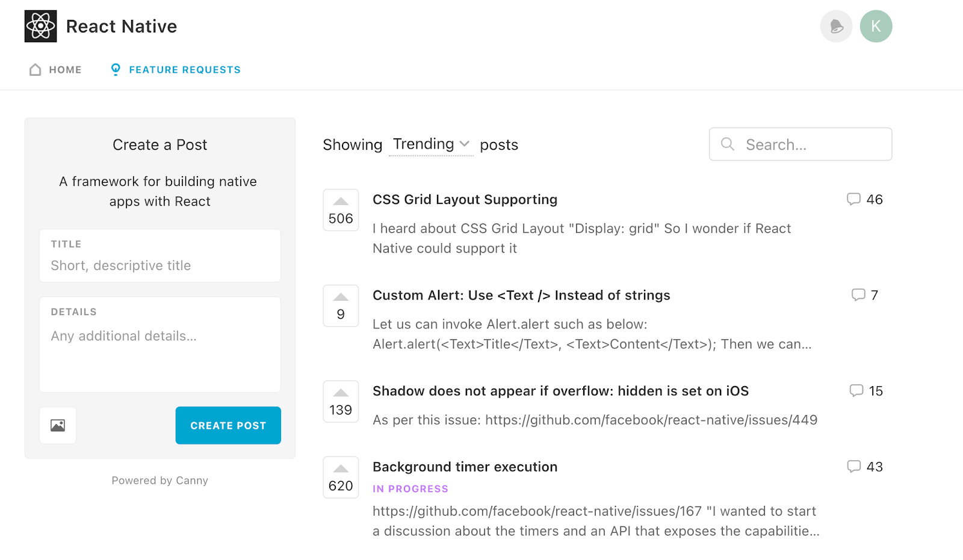Click the IN PROGRESS status label
The image size is (963, 560).
click(410, 489)
